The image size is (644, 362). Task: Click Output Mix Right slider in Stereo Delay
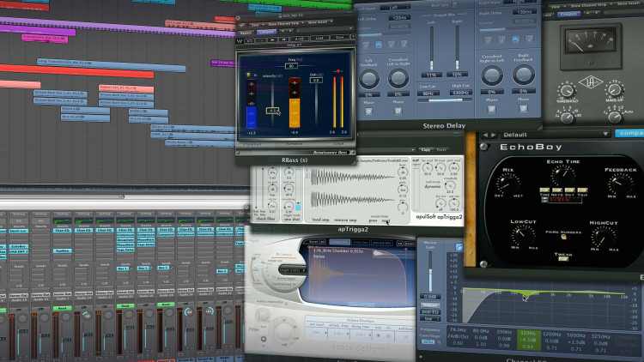(457, 46)
